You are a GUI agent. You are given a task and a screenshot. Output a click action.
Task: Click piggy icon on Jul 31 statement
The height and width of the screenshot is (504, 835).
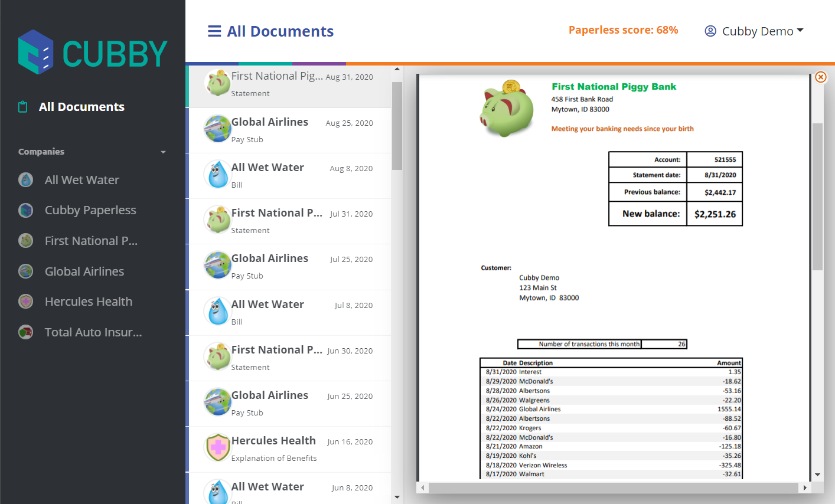click(217, 220)
